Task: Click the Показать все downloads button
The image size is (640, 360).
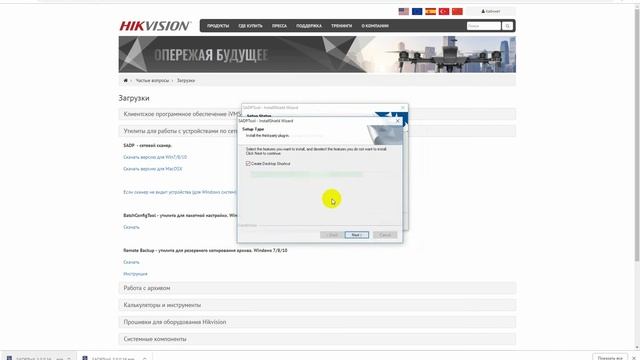Action: [610, 358]
